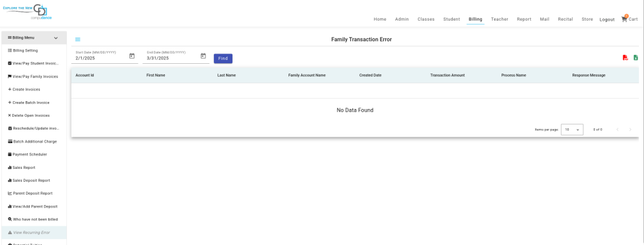Screen dimensions: 644x245
Task: Select the Billing tab
Action: click(475, 19)
